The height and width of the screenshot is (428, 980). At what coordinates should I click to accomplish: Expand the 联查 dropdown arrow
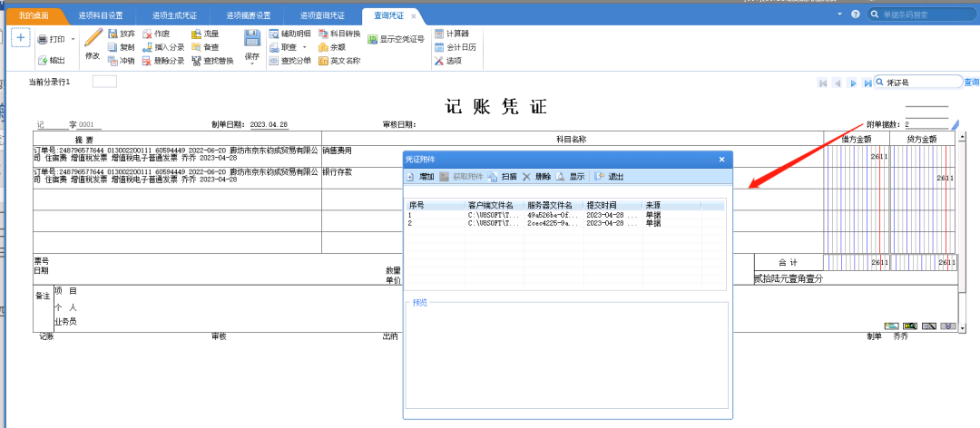305,47
